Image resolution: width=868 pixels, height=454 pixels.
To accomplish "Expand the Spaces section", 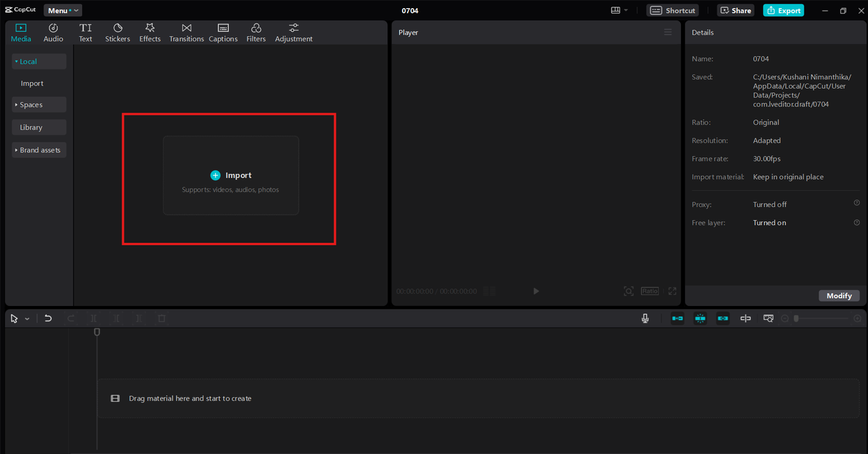I will (39, 105).
